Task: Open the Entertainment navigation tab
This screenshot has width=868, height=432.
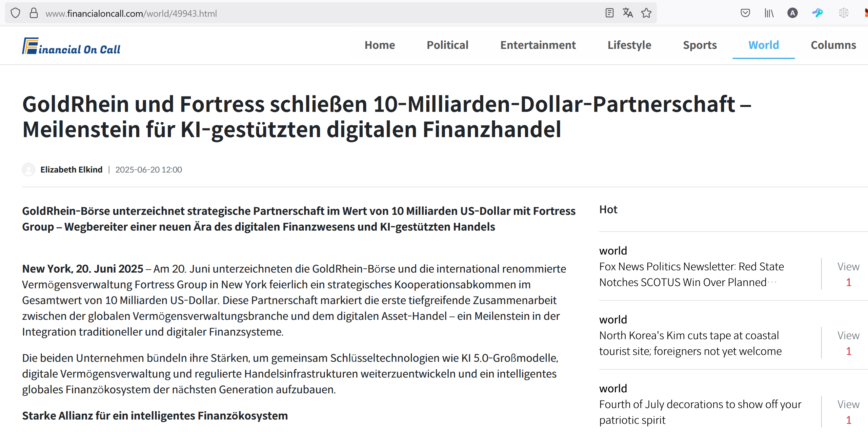Action: (x=538, y=45)
